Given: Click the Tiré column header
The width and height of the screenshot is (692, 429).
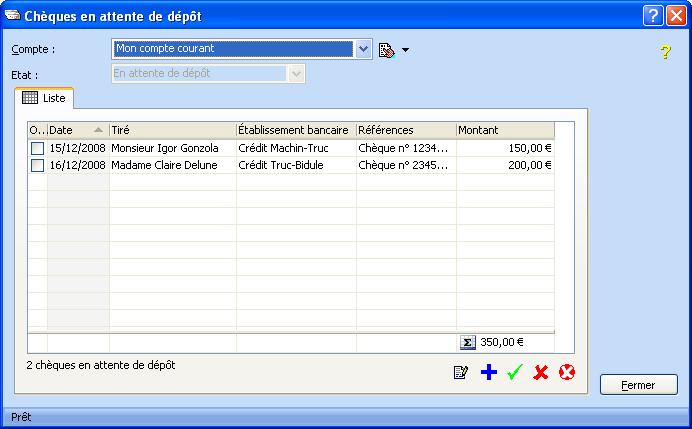Looking at the screenshot, I should click(172, 130).
